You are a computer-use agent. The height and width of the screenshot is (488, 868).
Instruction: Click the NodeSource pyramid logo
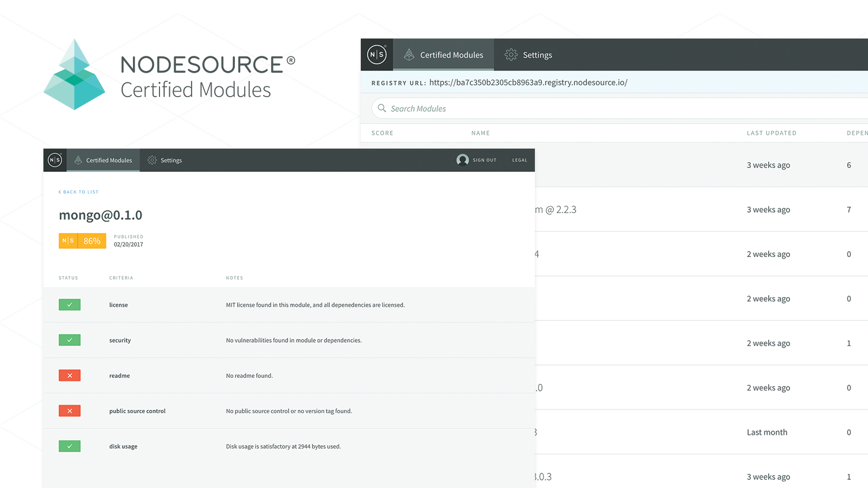(x=74, y=74)
